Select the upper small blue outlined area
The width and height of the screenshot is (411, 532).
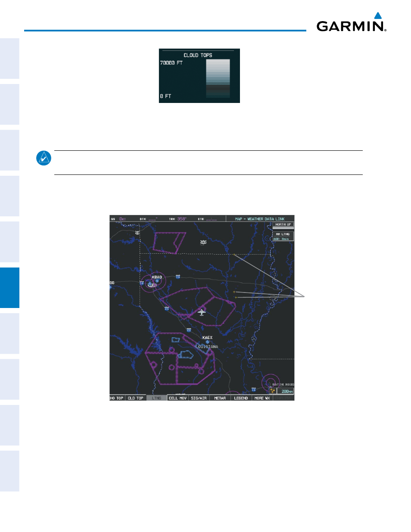175,340
